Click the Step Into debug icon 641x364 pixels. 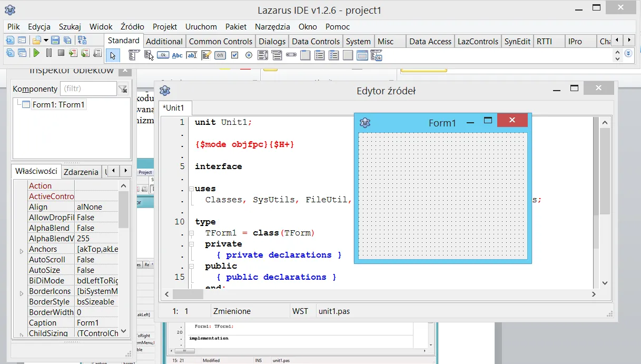(x=73, y=53)
